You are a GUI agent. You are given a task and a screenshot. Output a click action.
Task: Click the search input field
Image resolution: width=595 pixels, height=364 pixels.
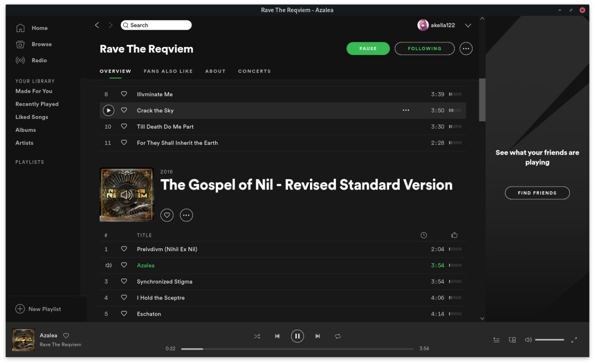pos(156,25)
